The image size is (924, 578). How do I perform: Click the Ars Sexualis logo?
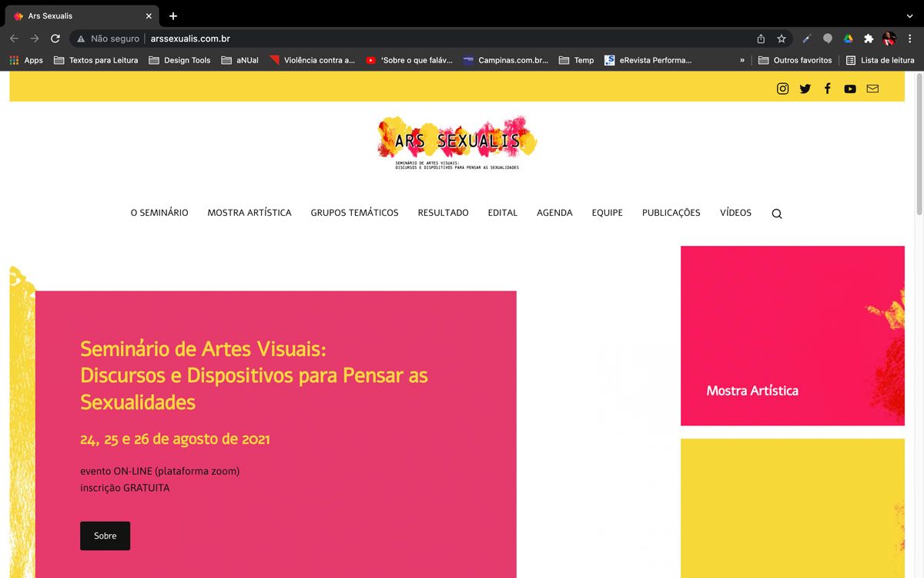457,143
